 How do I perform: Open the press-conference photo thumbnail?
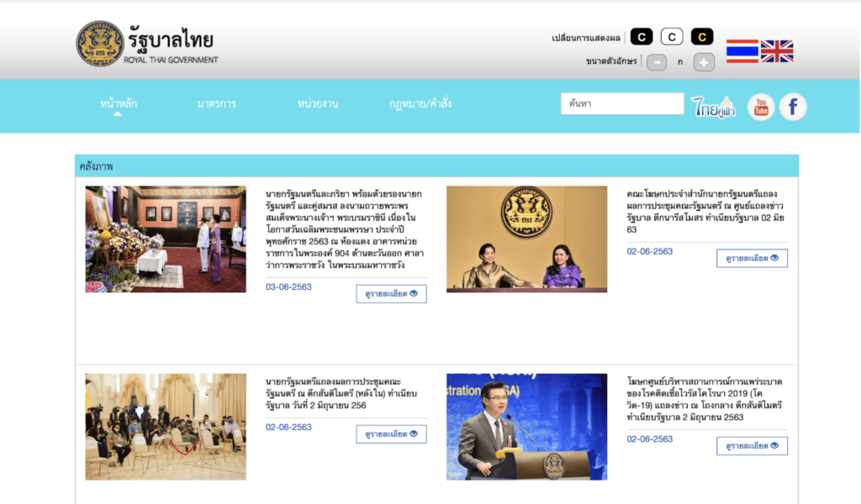pyautogui.click(x=526, y=239)
